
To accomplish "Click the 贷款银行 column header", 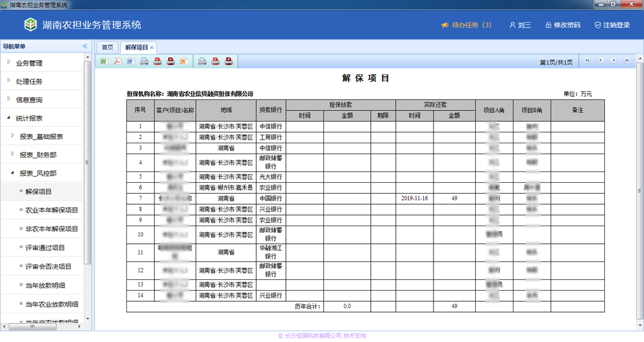I will click(x=271, y=110).
